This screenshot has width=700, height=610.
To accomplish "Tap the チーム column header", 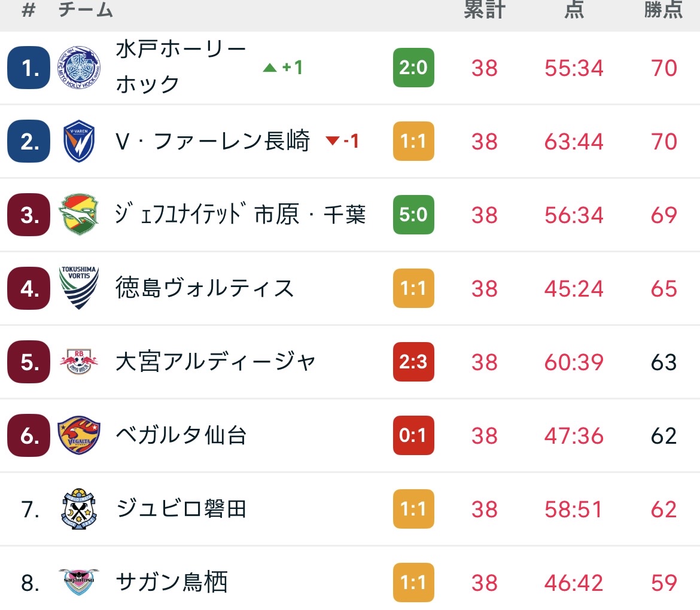I will 86,10.
